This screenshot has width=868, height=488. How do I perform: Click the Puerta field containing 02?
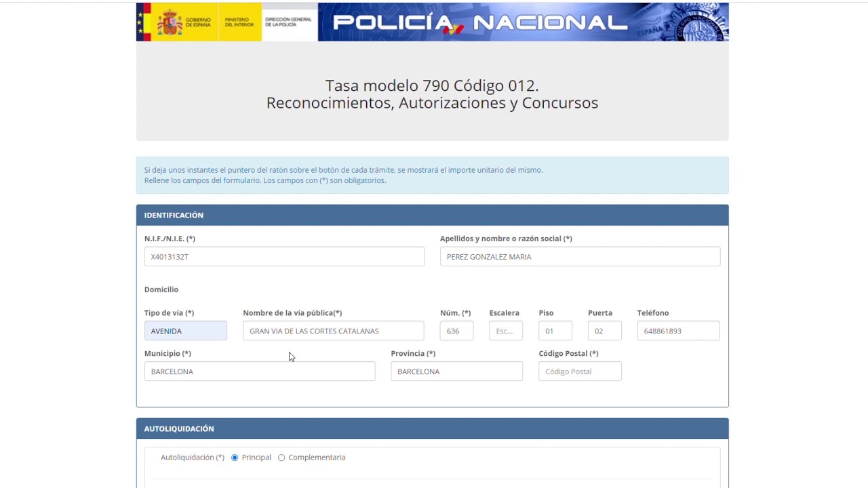pos(605,331)
